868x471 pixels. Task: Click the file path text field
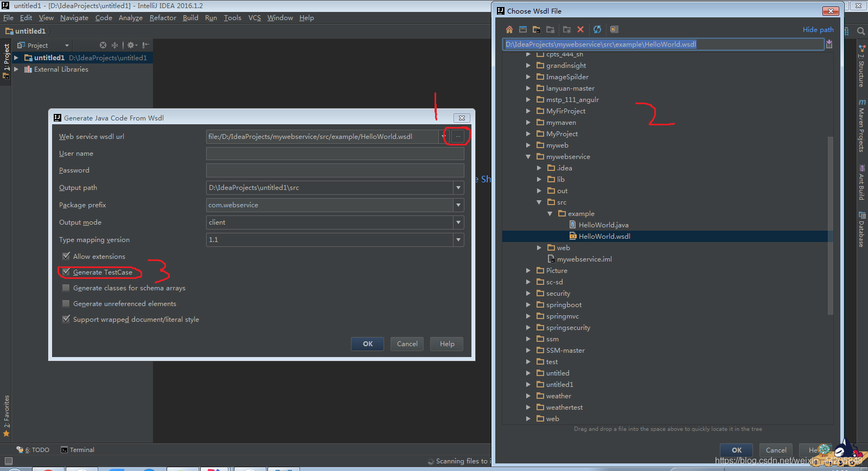click(x=663, y=44)
